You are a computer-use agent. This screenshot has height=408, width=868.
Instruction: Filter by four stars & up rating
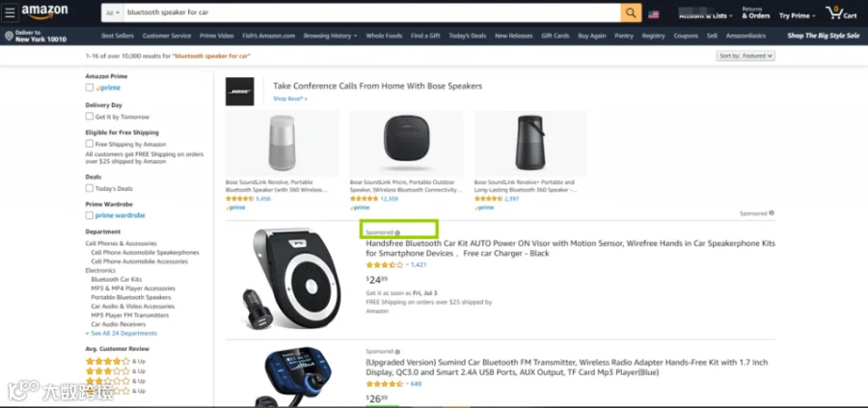[x=116, y=361]
